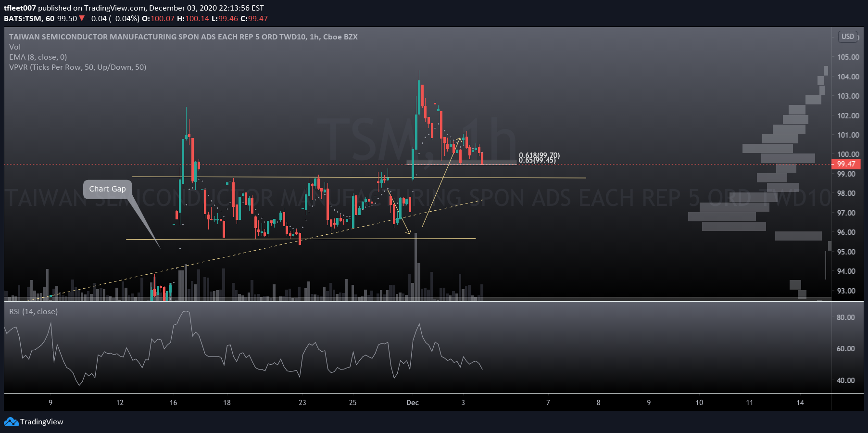868x433 pixels.
Task: Select the RSI (14, close) legend
Action: point(33,311)
